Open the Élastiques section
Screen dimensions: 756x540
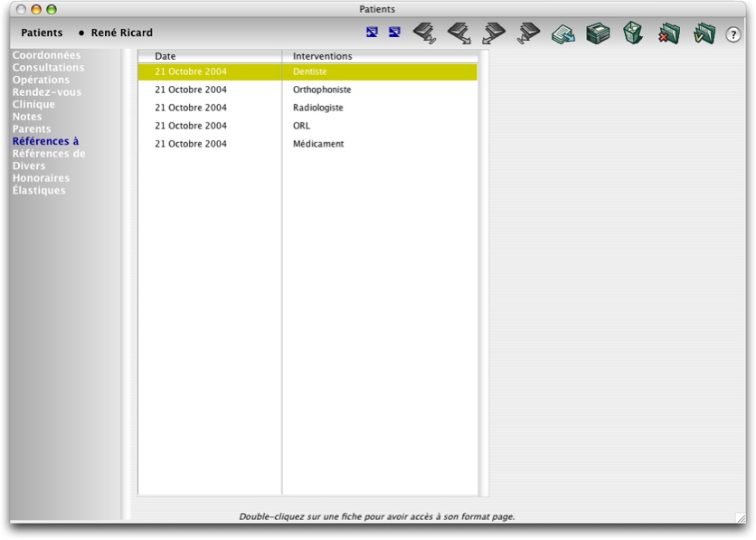click(x=39, y=190)
